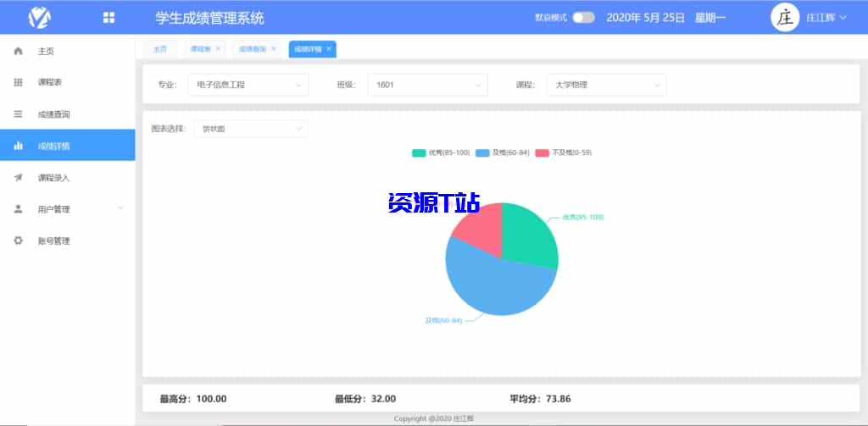Click the 庄 user avatar
The height and width of the screenshot is (426, 868).
785,19
